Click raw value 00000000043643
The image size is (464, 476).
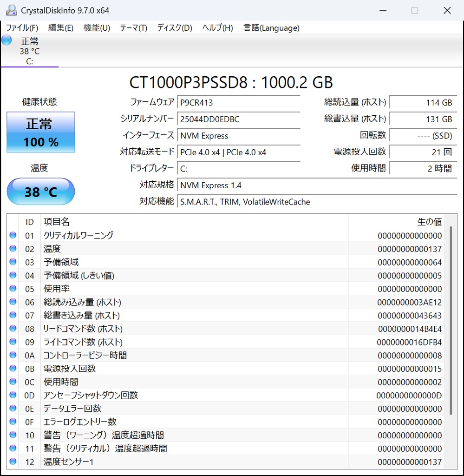point(409,316)
